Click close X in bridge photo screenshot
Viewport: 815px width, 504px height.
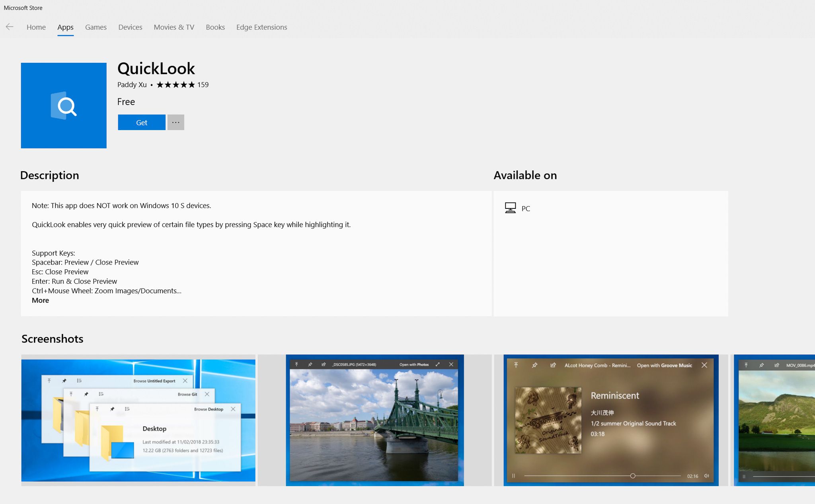coord(451,364)
